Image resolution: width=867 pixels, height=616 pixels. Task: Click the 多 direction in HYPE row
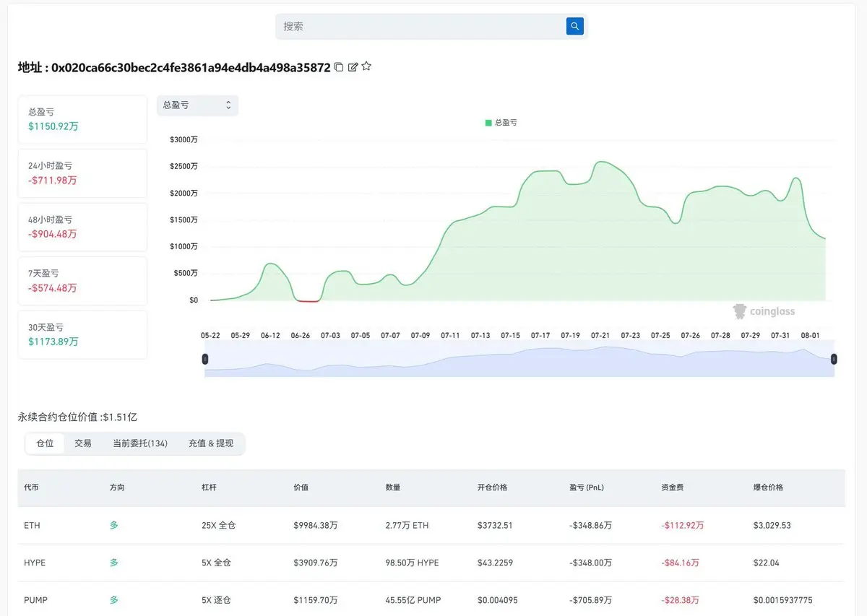(114, 563)
